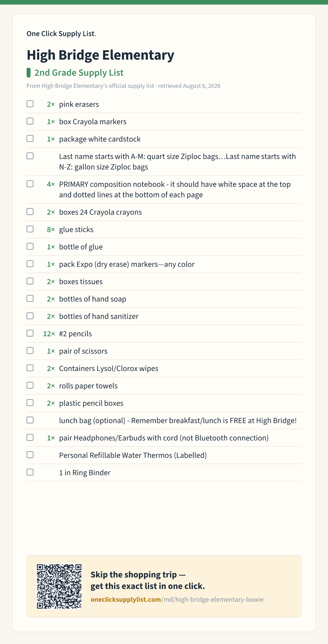Check the #2 pencils checkbox
Viewport: 328px width, 644px height.
30,333
